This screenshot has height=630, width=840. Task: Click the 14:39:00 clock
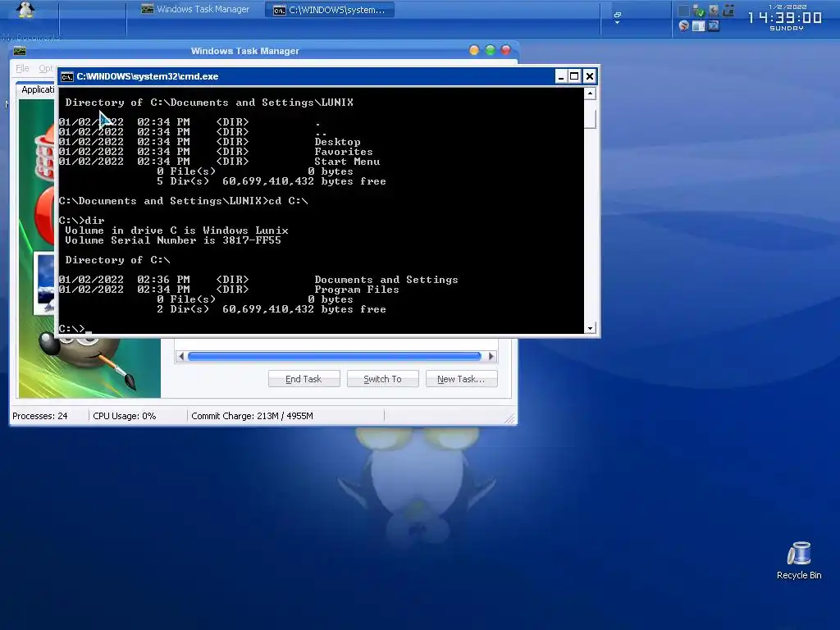pos(785,18)
